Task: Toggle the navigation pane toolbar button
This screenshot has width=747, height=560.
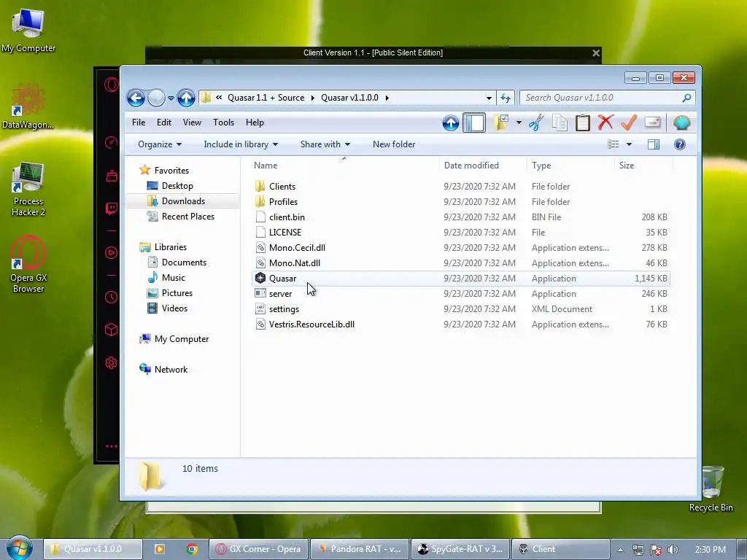Action: click(x=474, y=122)
